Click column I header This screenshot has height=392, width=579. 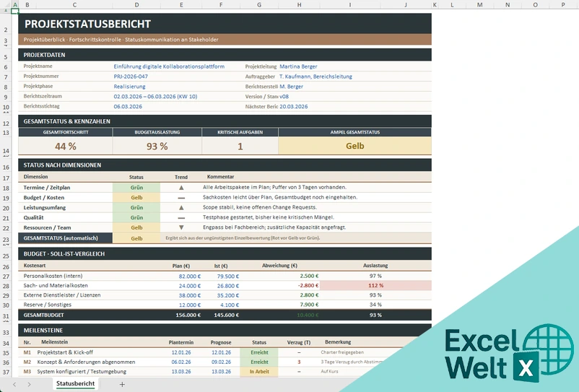[349, 5]
